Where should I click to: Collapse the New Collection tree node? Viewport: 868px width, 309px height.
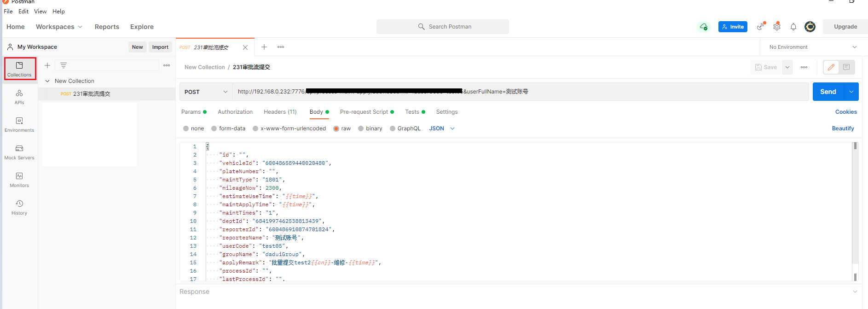47,81
